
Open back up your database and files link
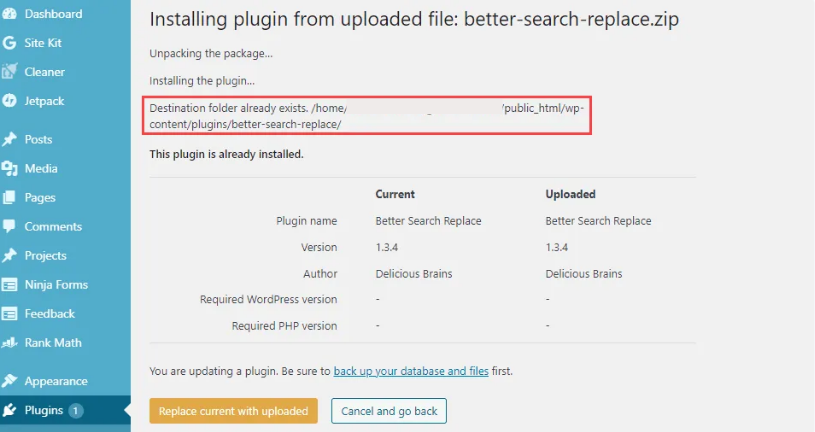(411, 371)
